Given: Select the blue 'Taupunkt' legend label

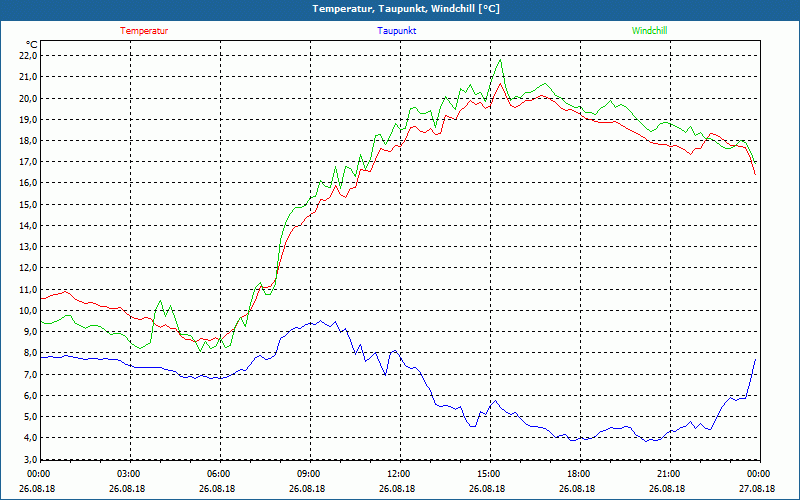Looking at the screenshot, I should [x=396, y=31].
